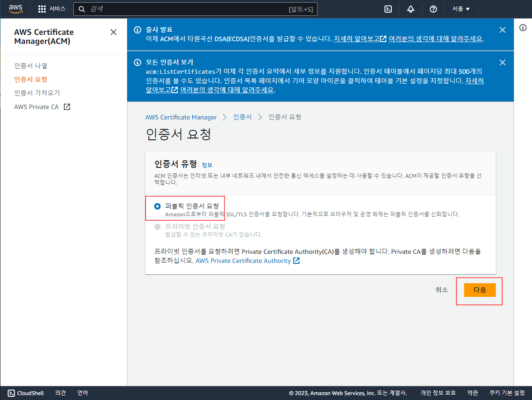The height and width of the screenshot is (400, 532).
Task: Open AWS Private Certificate Authority link
Action: pos(248,261)
